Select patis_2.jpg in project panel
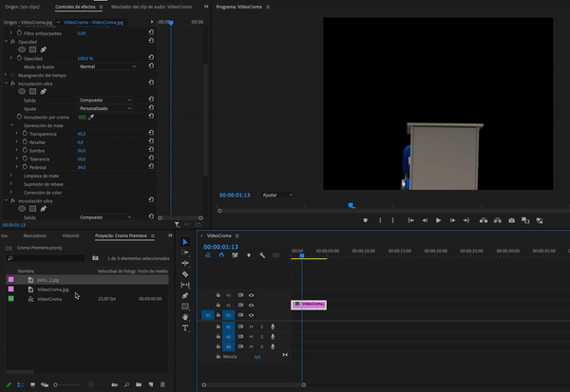Screen dimensions: 570x392 (49, 280)
